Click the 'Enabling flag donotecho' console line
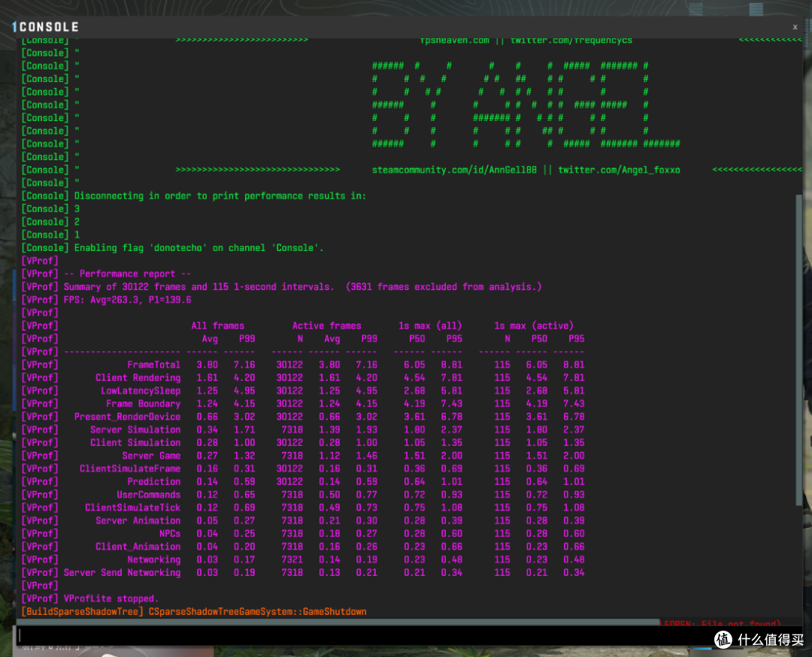 click(x=198, y=248)
